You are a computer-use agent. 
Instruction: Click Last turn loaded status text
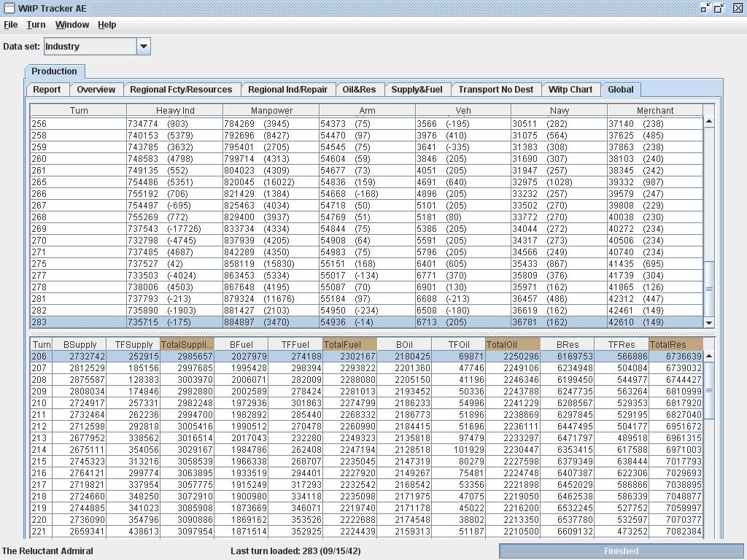(x=295, y=551)
